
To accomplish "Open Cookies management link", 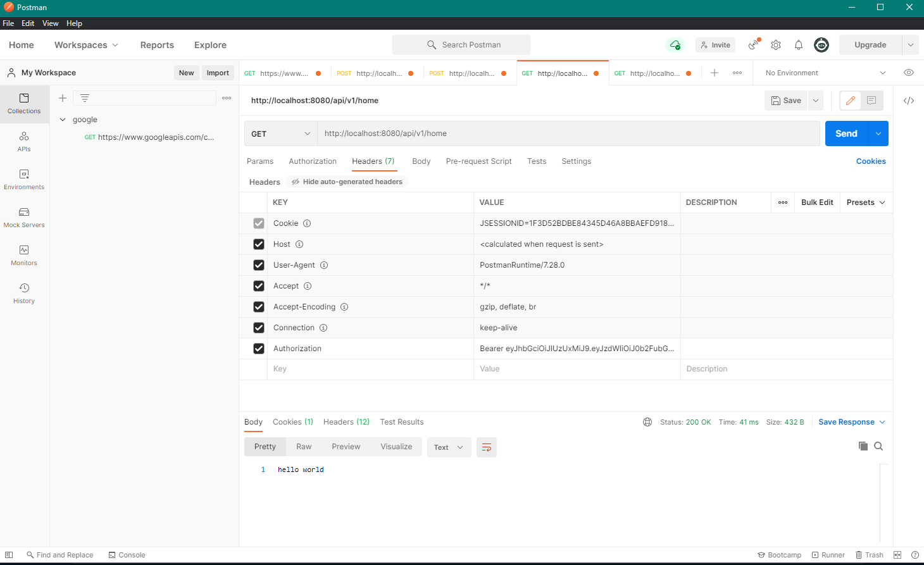I will point(871,161).
